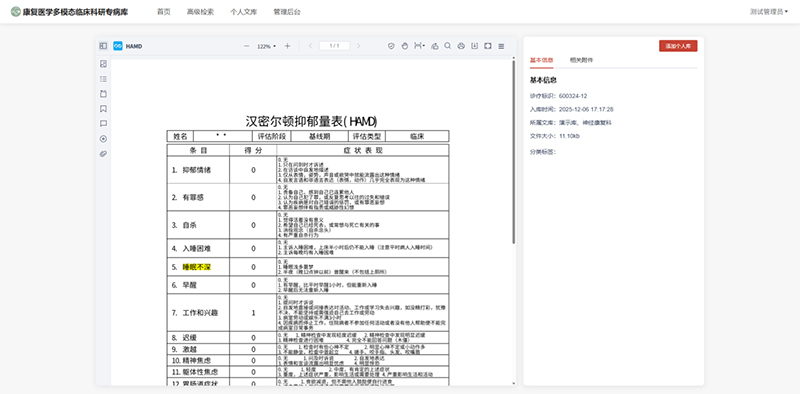Click the 诊疗标识 value 600324-12

pyautogui.click(x=573, y=96)
